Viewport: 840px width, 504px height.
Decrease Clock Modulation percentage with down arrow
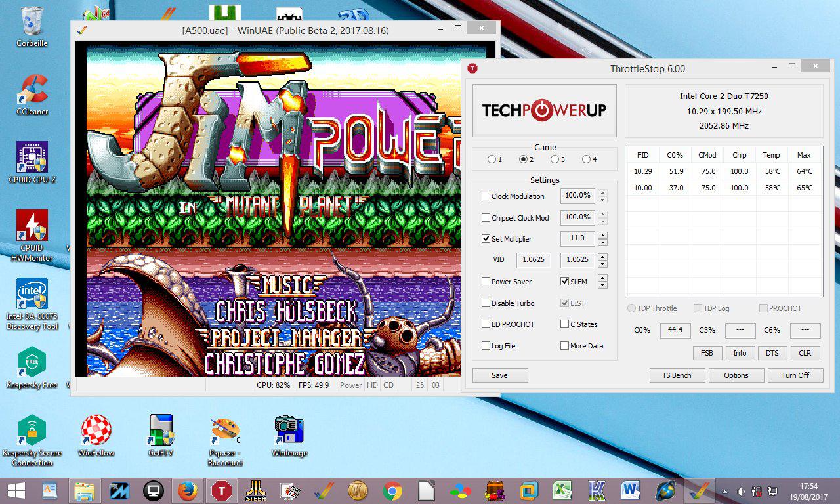602,199
